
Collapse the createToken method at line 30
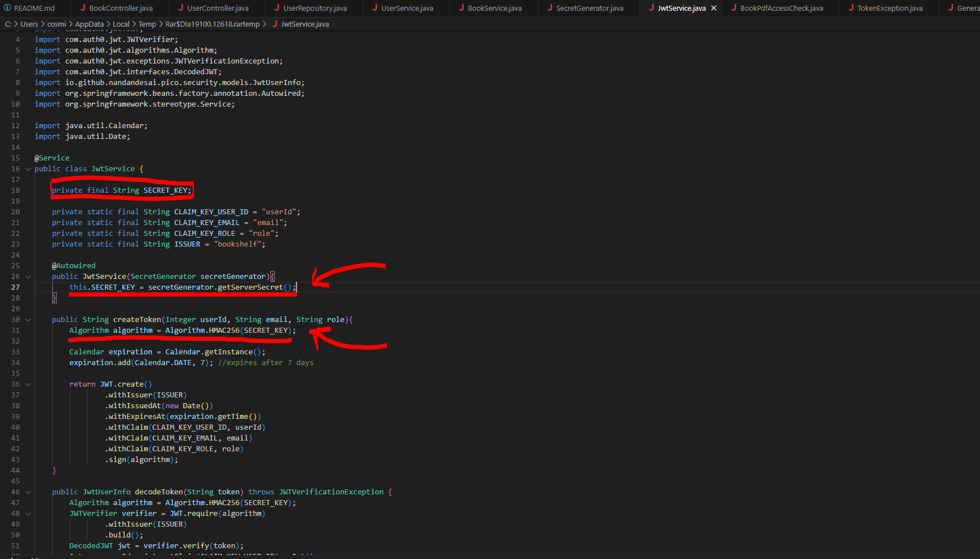[28, 320]
